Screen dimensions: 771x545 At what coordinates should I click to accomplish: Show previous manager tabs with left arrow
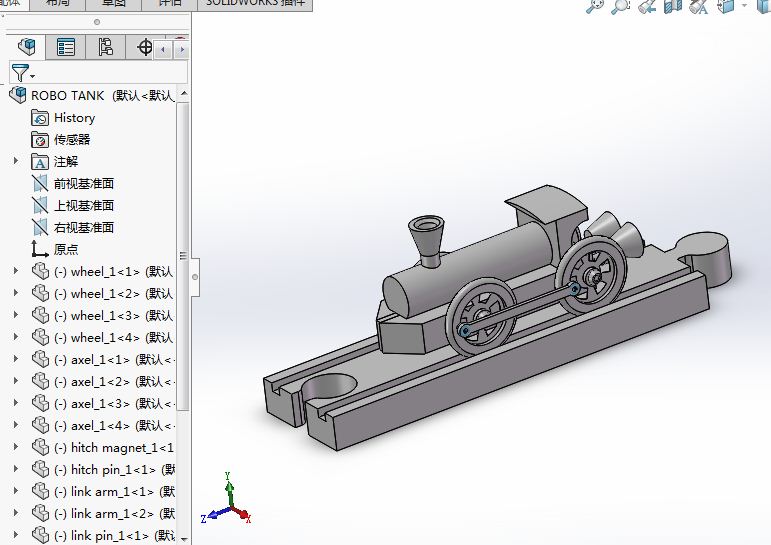point(163,49)
